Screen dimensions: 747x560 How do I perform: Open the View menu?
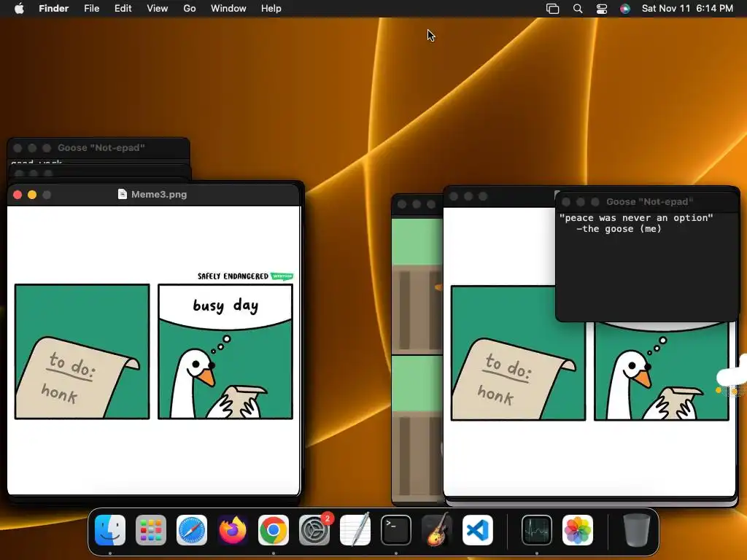(158, 9)
